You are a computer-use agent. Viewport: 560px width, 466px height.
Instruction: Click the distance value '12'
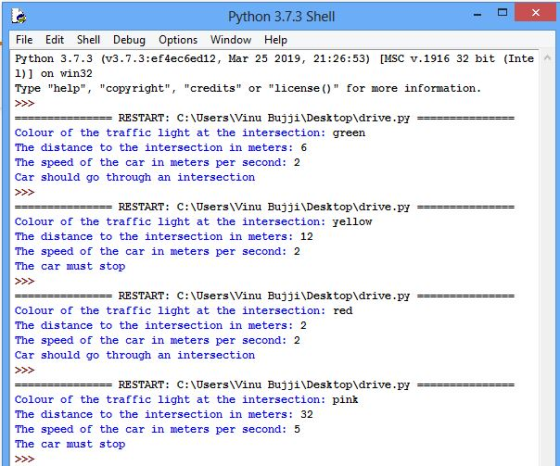click(x=306, y=236)
